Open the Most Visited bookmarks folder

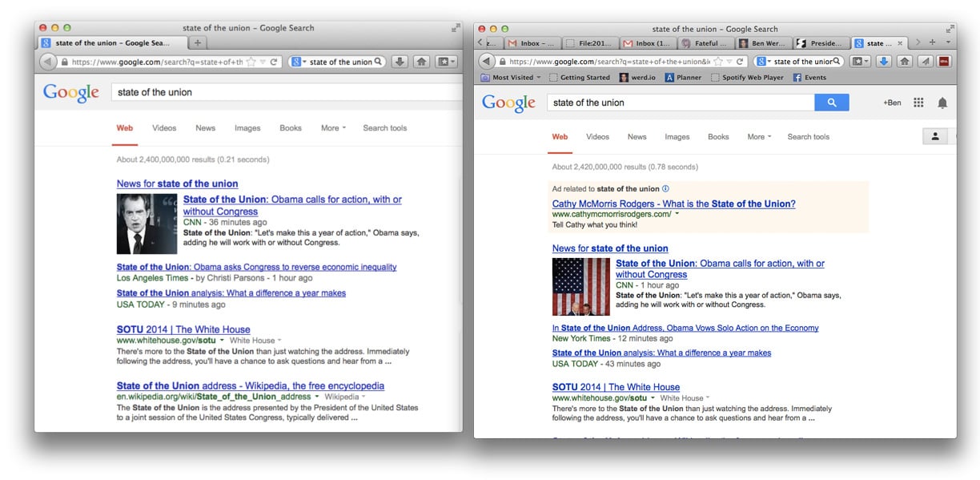point(511,78)
